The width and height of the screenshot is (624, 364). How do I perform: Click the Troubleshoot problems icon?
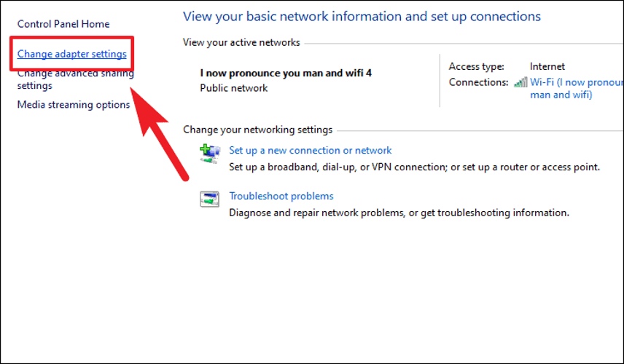click(x=210, y=199)
